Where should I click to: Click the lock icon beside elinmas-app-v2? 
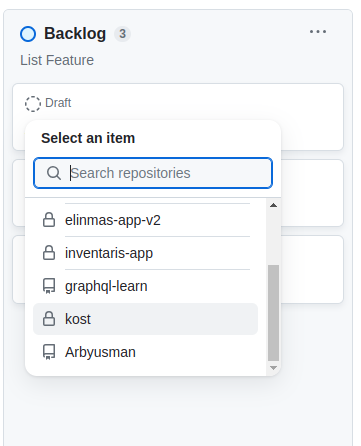tap(49, 220)
